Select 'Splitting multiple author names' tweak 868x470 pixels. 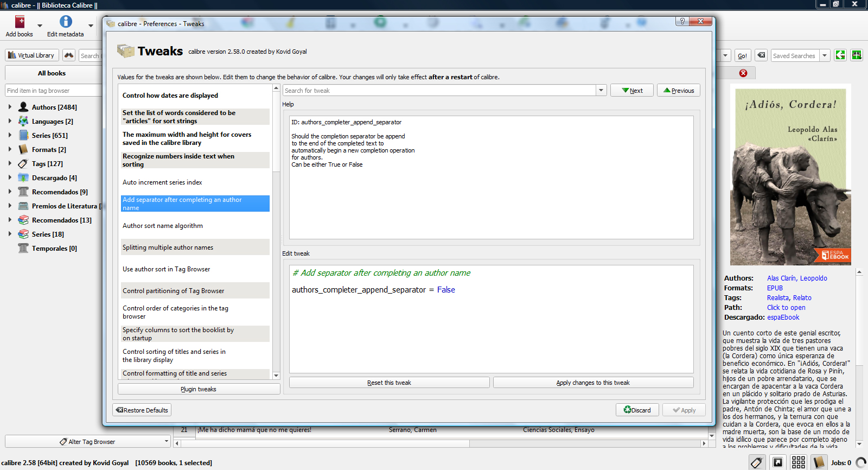[195, 247]
